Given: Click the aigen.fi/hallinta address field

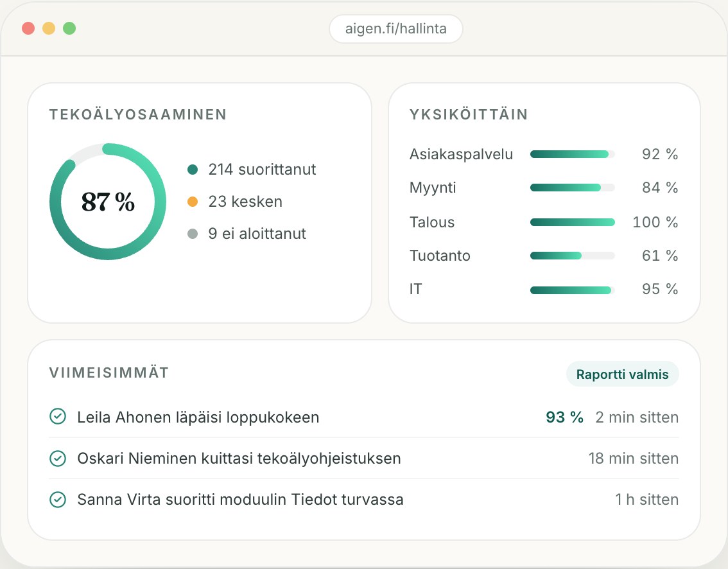Looking at the screenshot, I should [x=396, y=29].
